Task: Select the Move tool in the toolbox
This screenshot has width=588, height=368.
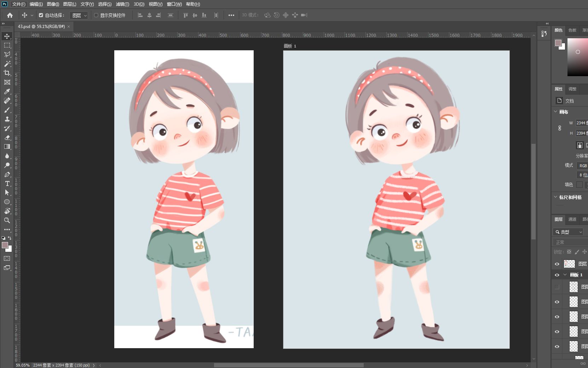Action: 7,36
